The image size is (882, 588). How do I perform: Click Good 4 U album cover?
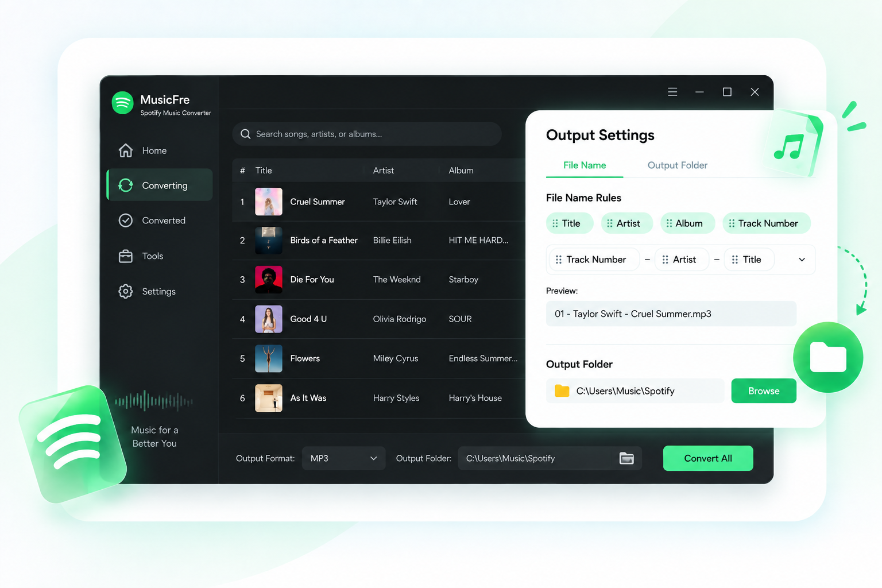269,319
